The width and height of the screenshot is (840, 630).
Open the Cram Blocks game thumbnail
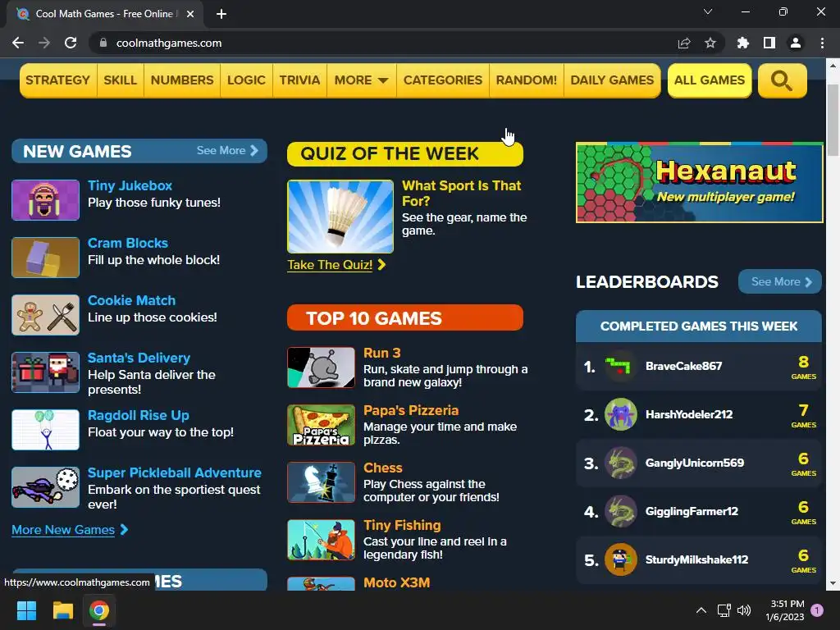pyautogui.click(x=46, y=257)
